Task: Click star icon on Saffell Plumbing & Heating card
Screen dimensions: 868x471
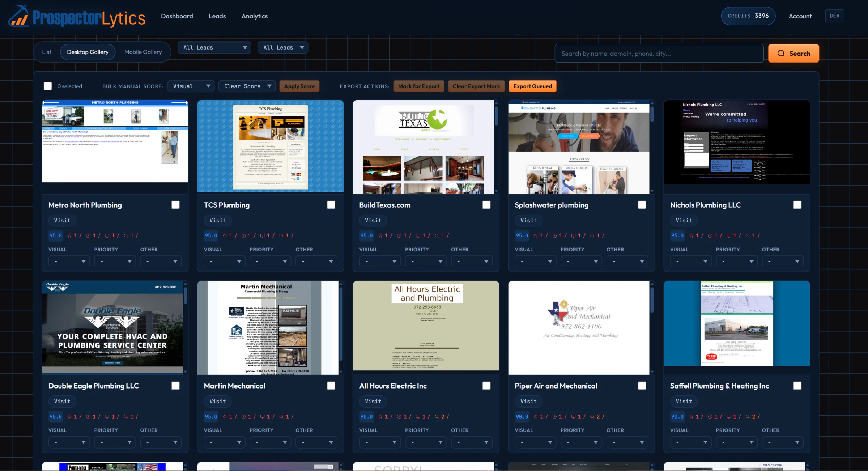Action: pos(692,417)
